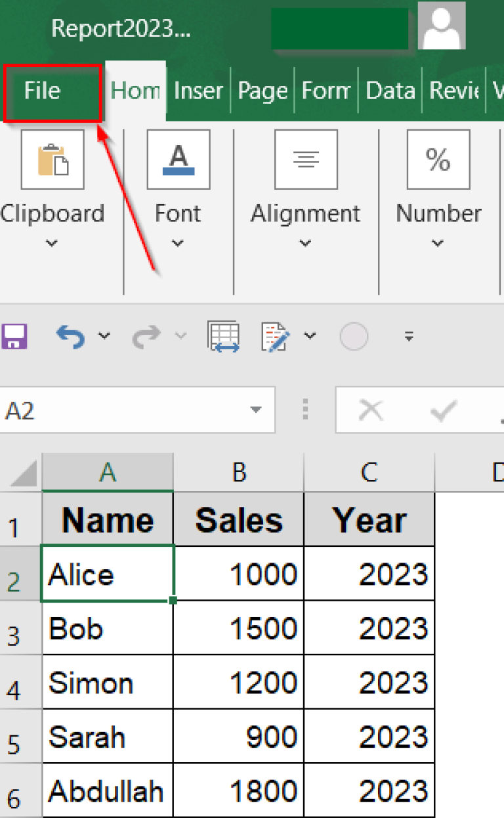Open the Insert ribbon tab
Viewport: 504px width, 818px height.
(x=198, y=91)
